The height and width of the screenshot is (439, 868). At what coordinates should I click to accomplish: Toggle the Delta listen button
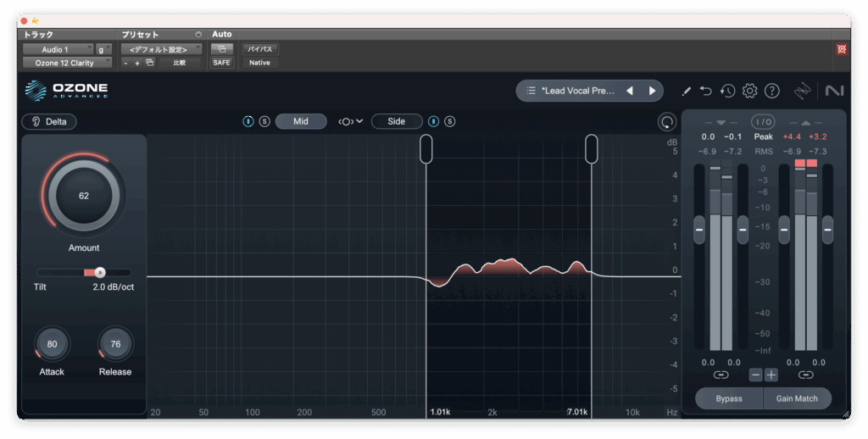[x=49, y=121]
